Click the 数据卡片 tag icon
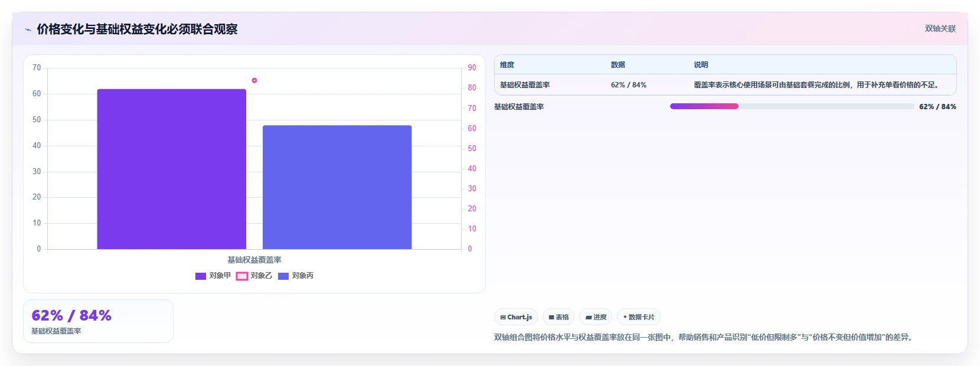The image size is (980, 366). coord(625,317)
